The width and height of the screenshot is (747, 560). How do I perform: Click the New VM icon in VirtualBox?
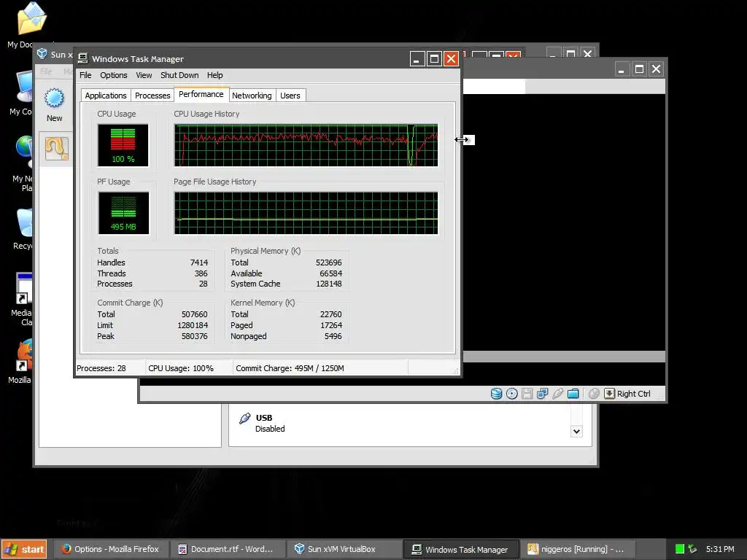tap(54, 98)
